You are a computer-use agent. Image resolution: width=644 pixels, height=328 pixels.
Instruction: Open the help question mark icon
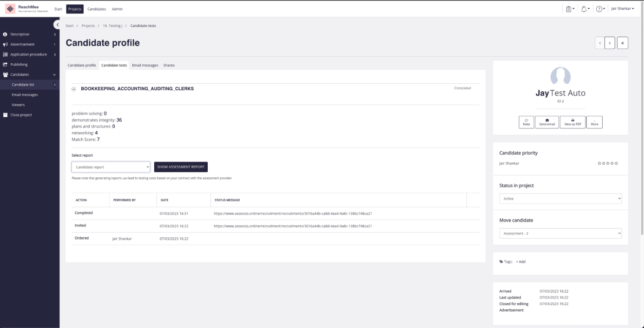click(599, 9)
